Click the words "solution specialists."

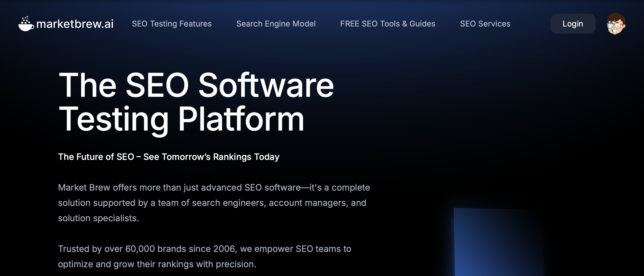point(98,218)
